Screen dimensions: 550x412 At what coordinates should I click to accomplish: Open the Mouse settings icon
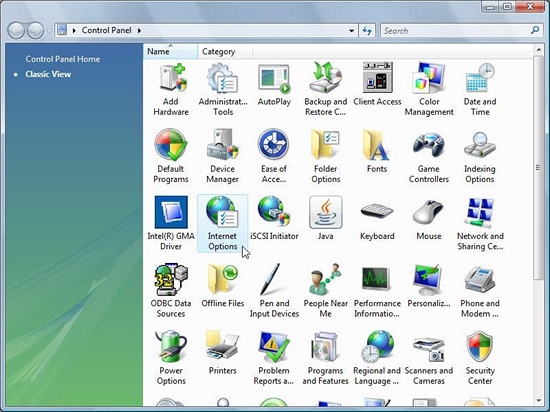click(429, 220)
